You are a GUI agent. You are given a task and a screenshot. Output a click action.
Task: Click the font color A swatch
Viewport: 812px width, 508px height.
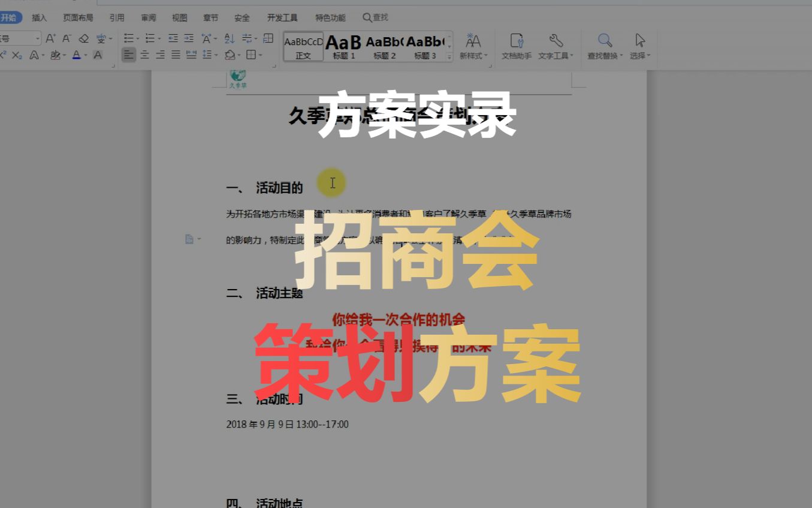tap(77, 55)
